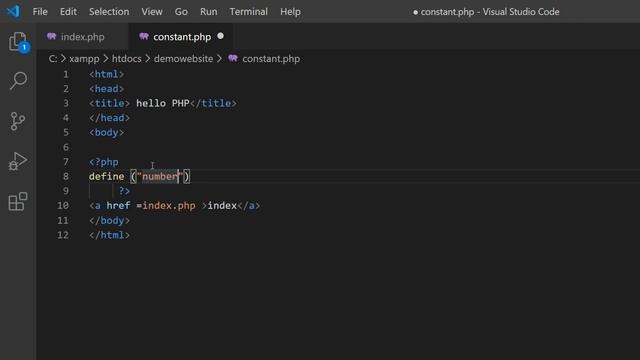
Task: Click the <head> tag on line 2
Action: click(107, 89)
